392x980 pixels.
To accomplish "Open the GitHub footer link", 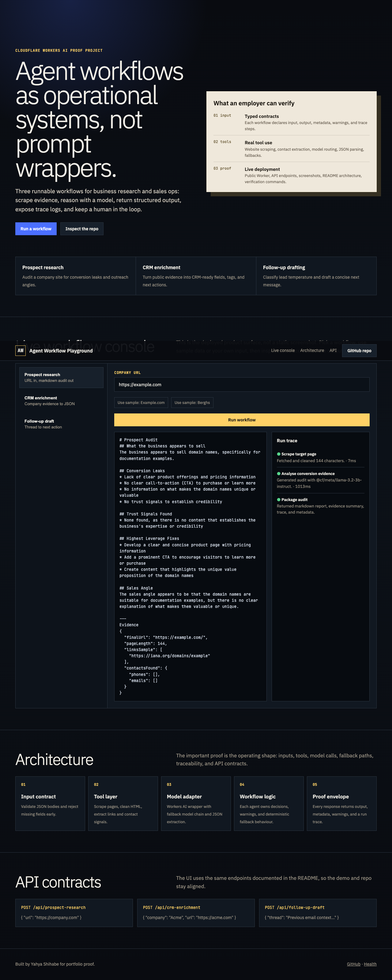I will pos(353,964).
